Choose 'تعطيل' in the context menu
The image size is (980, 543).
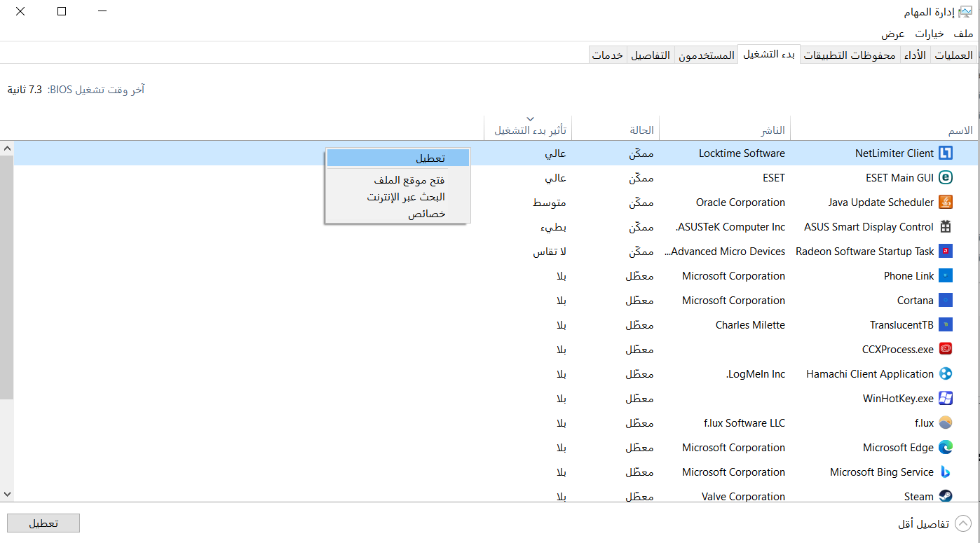tap(397, 158)
